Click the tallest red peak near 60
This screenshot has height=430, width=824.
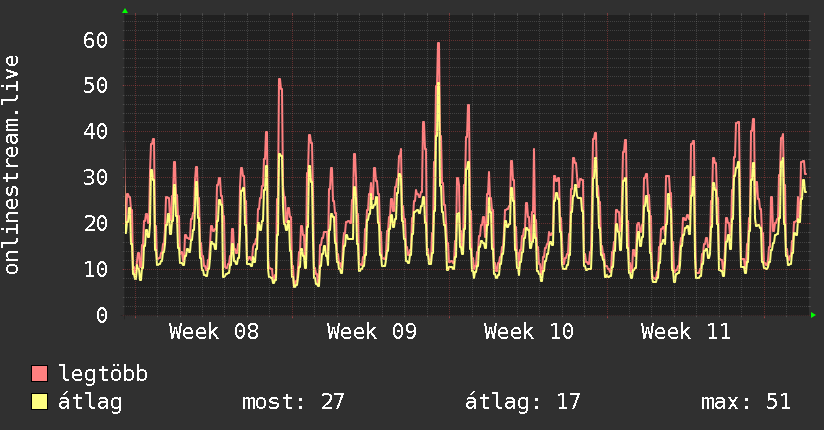click(x=438, y=44)
